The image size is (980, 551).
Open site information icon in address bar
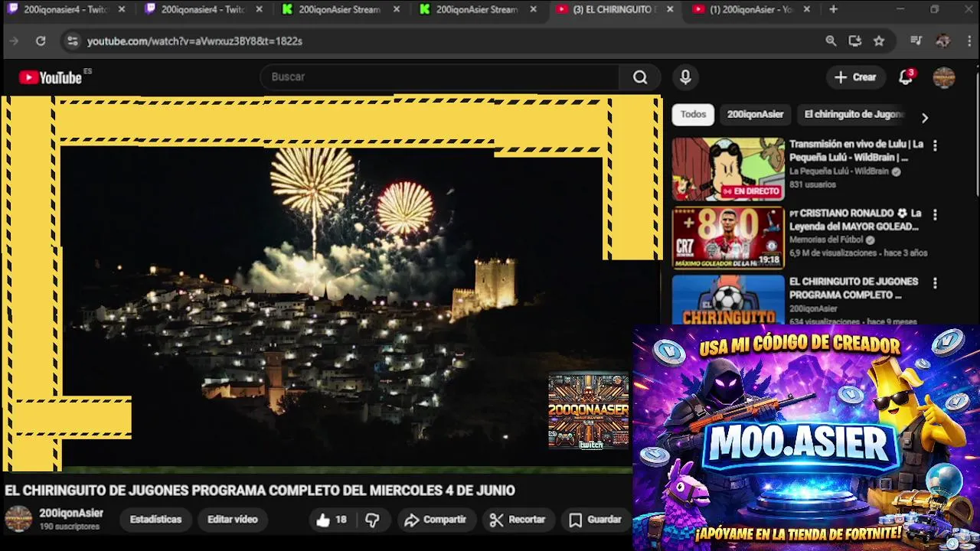pyautogui.click(x=72, y=41)
